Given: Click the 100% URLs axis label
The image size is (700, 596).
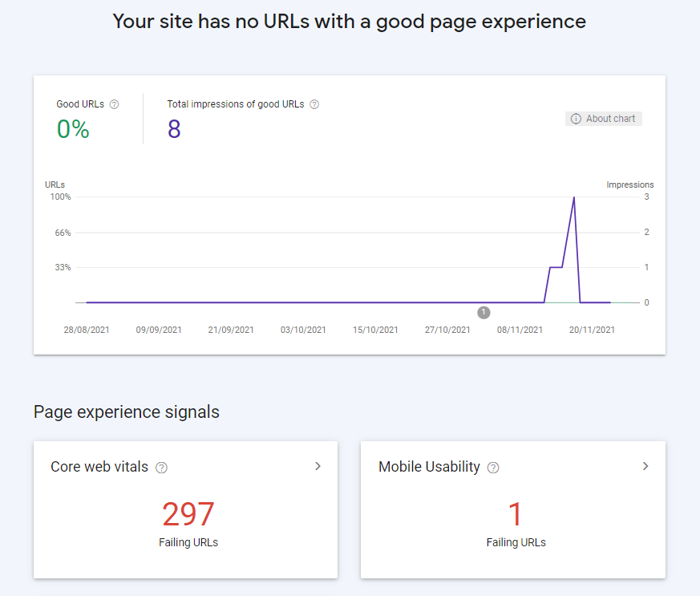Looking at the screenshot, I should click(x=60, y=197).
